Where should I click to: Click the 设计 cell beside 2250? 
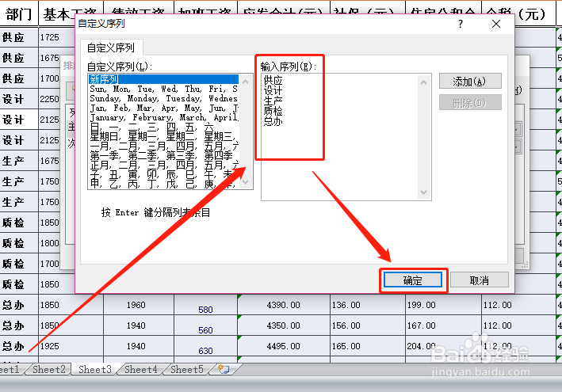pyautogui.click(x=19, y=99)
